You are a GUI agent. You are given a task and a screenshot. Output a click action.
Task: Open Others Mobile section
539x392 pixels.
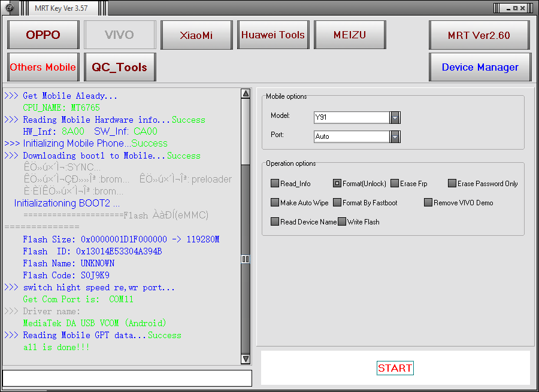click(x=43, y=67)
